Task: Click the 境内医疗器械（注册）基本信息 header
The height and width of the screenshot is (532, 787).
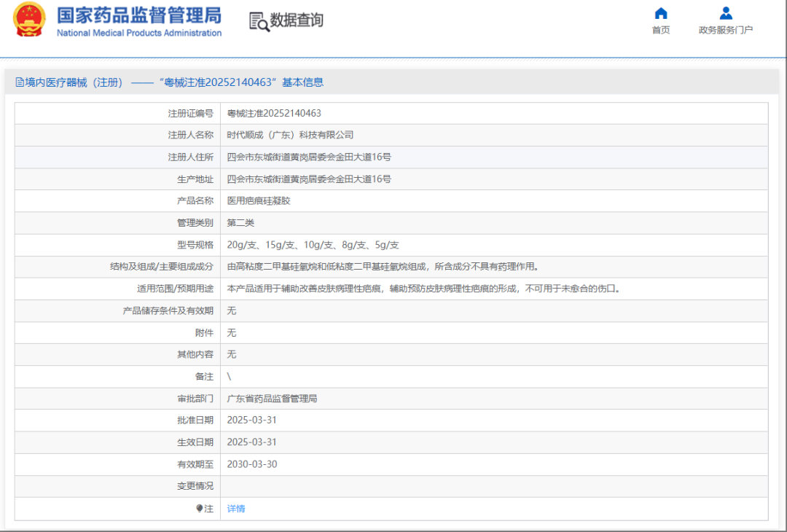Action: point(170,82)
